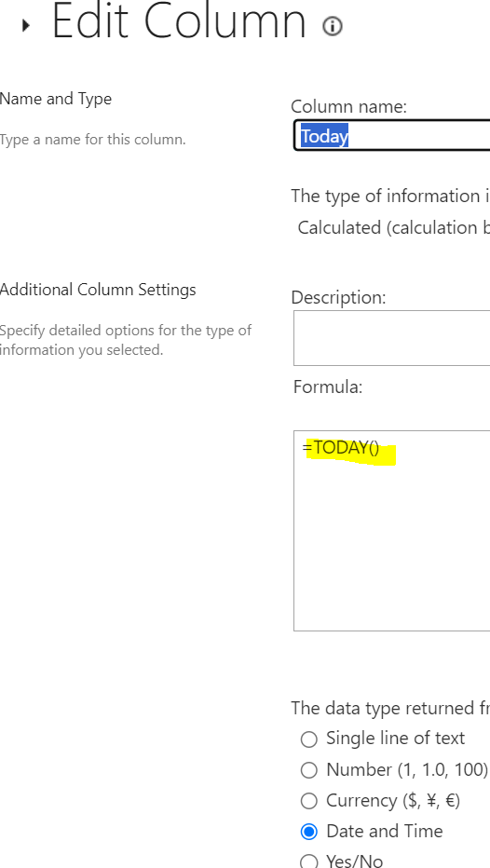Click inside the Description text box
This screenshot has width=490, height=868.
[392, 338]
